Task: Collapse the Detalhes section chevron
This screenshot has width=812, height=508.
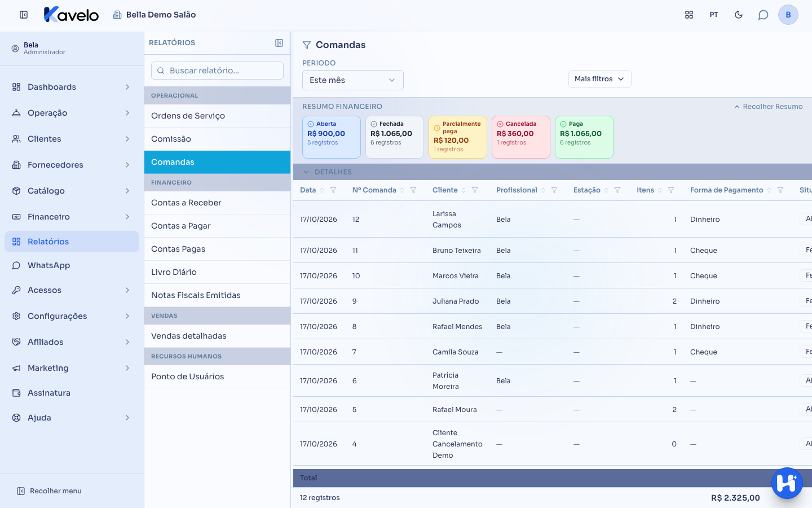Action: click(x=306, y=172)
